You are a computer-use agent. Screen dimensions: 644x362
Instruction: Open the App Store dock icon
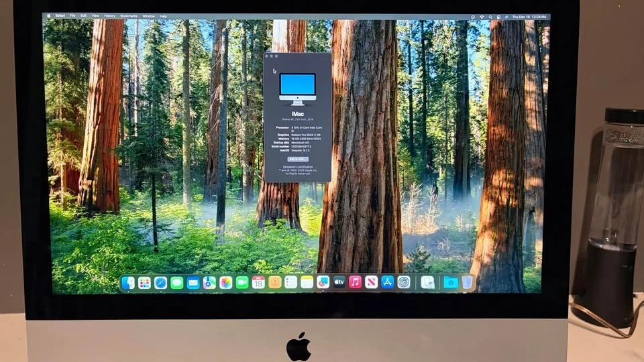[x=387, y=282]
